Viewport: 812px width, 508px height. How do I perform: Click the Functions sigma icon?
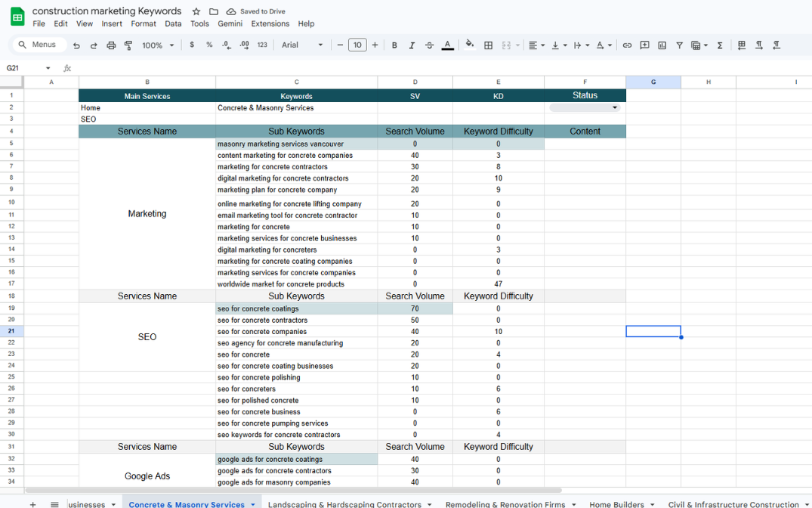point(720,45)
